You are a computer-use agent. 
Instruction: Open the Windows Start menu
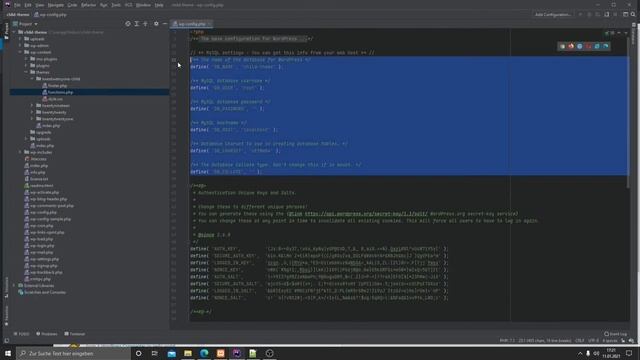click(8, 353)
